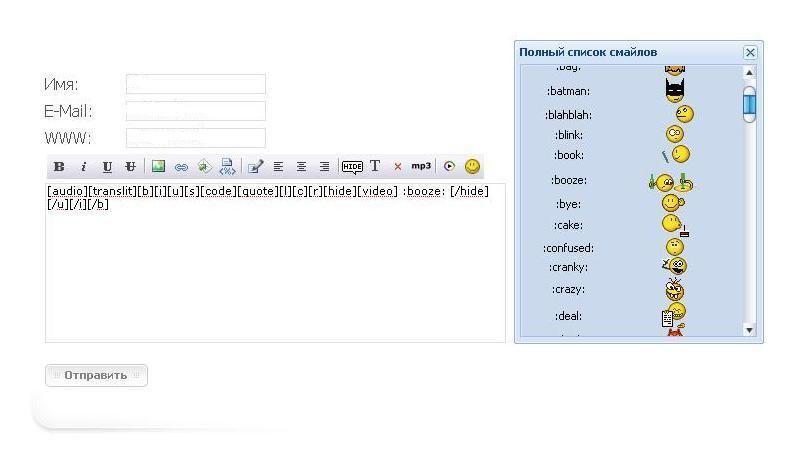Align text to the right
The image size is (809, 455).
(324, 167)
